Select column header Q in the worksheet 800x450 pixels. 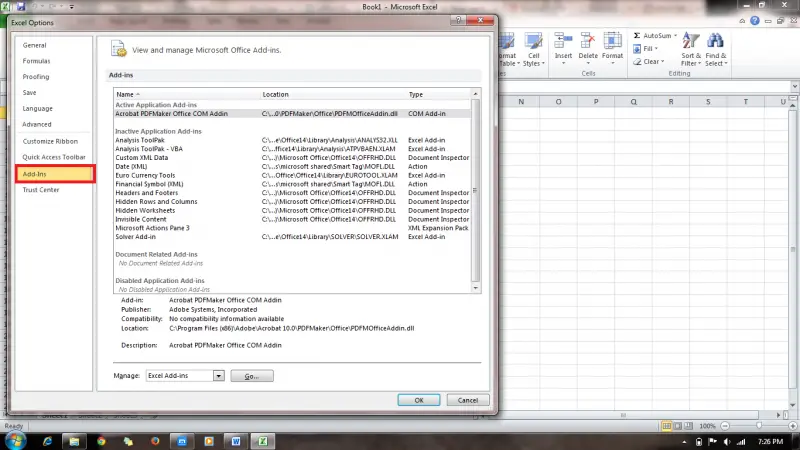point(633,102)
